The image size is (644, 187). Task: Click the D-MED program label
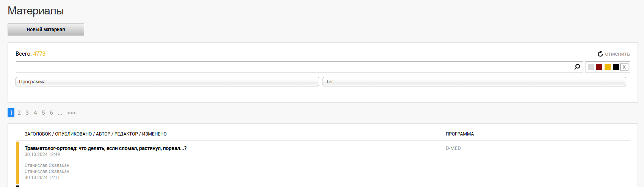click(453, 148)
